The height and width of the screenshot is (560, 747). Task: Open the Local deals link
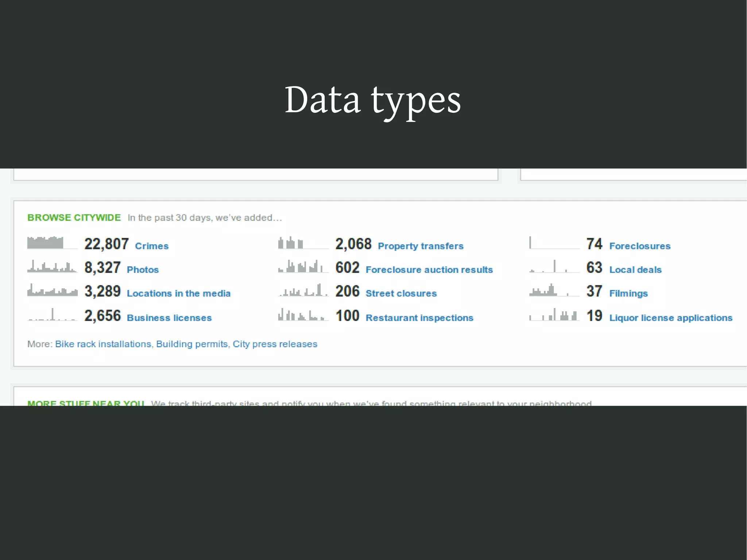635,270
